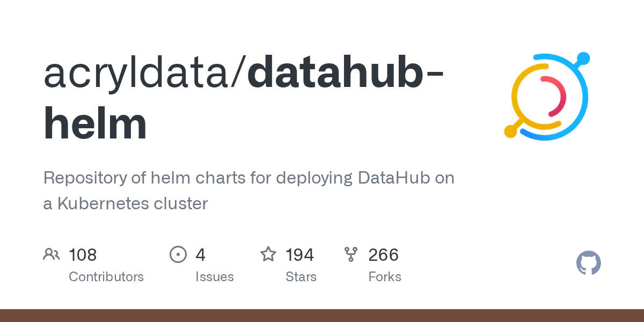Click the 4 issues count
The height and width of the screenshot is (322, 644).
200,254
